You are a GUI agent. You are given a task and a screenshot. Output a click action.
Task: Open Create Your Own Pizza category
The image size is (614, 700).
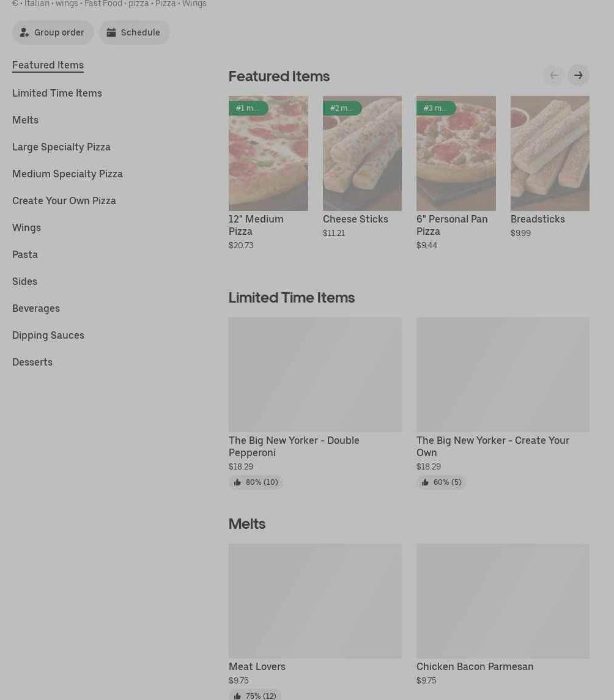click(64, 201)
